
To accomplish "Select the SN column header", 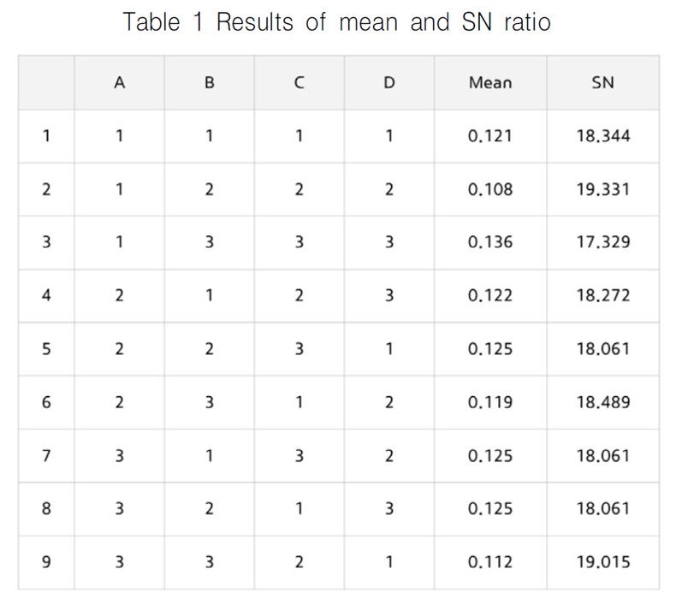I will point(603,83).
